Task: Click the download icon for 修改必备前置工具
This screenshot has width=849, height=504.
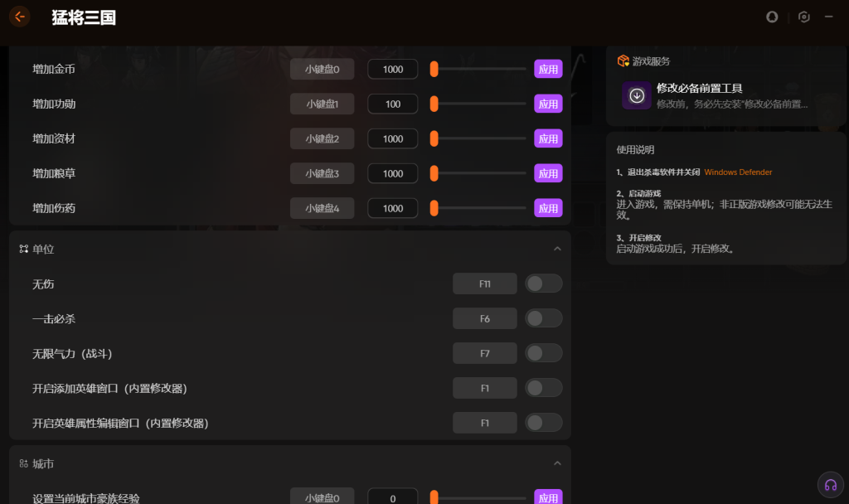Action: click(636, 96)
